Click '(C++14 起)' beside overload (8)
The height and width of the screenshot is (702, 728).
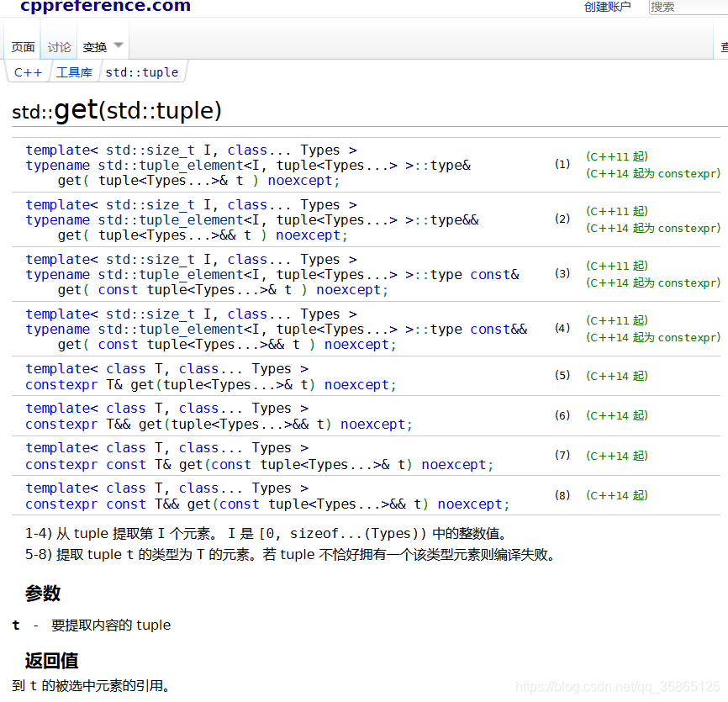[x=617, y=495]
